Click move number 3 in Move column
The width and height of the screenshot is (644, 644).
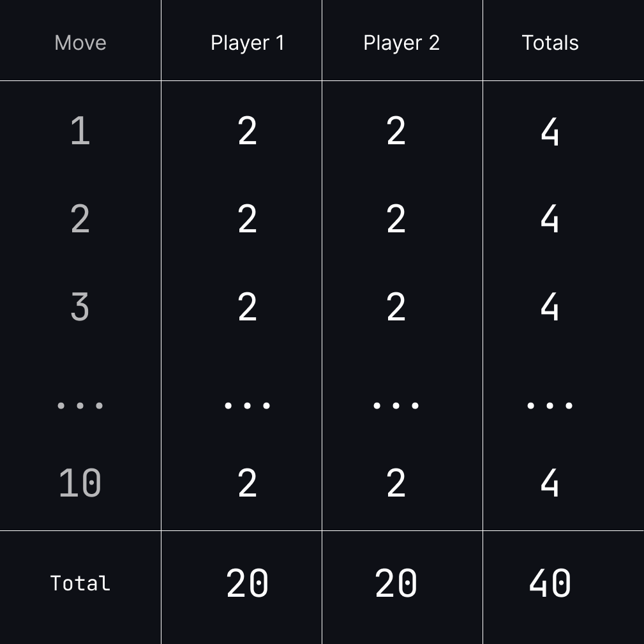point(80,308)
